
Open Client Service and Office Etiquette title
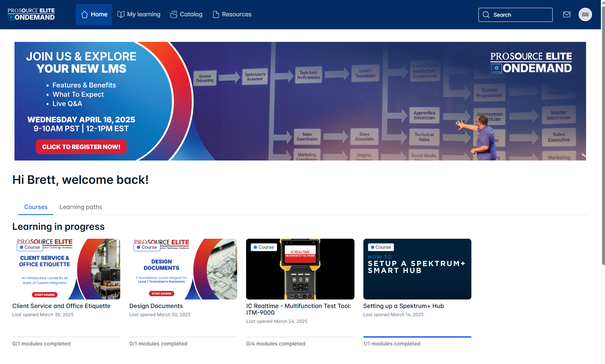[x=61, y=306]
